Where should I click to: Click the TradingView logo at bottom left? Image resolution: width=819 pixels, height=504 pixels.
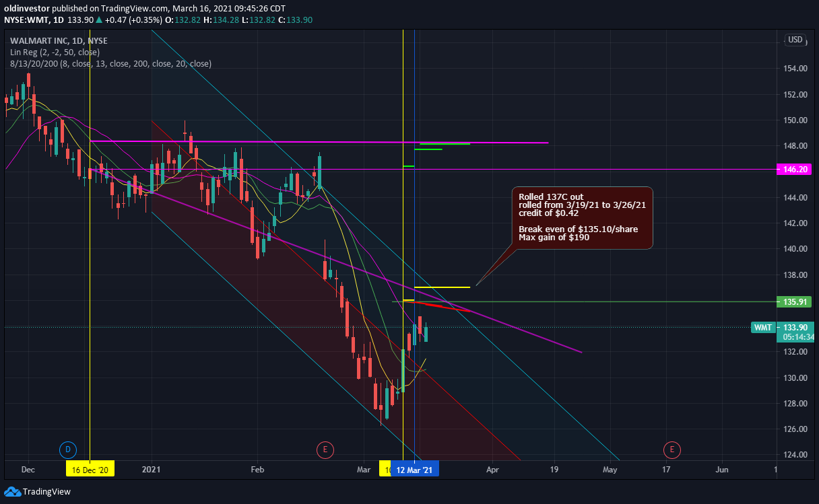[x=37, y=492]
